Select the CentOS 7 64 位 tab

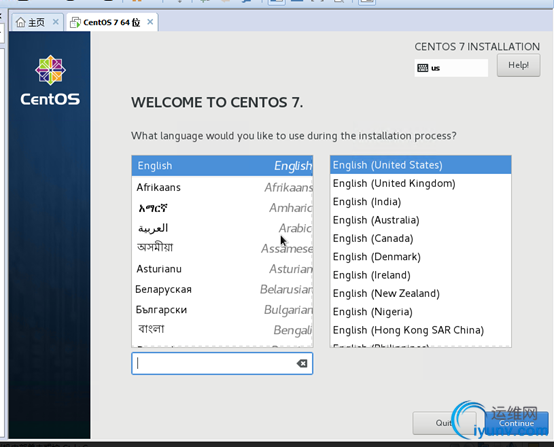tap(112, 22)
